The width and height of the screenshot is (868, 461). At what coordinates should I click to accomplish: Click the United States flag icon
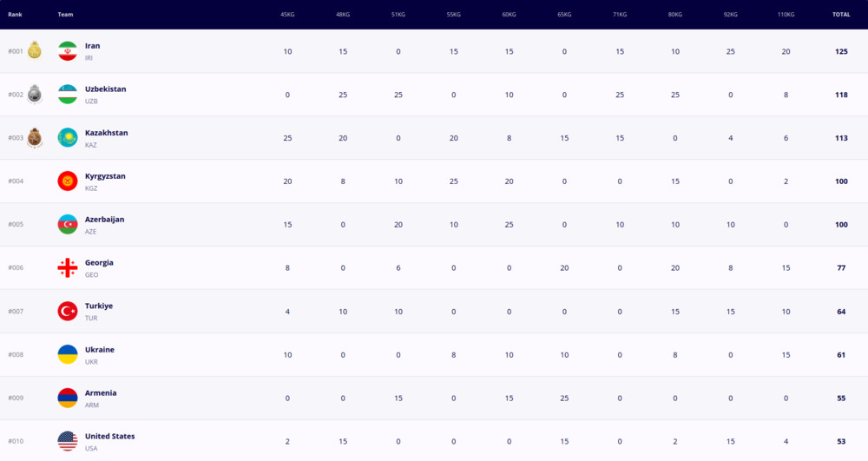[68, 441]
